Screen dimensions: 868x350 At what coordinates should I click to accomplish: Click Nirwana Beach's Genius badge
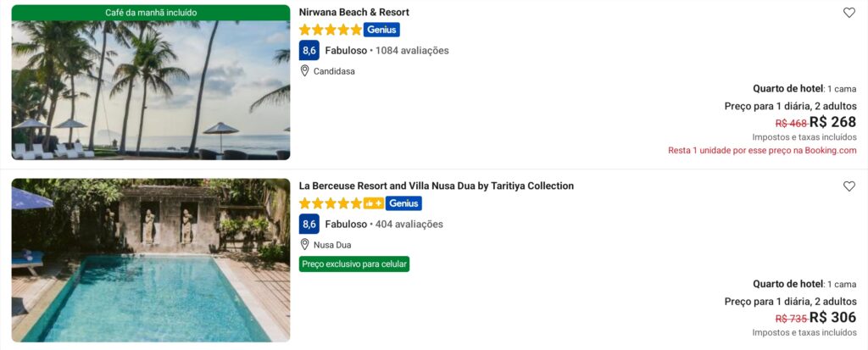[x=381, y=30]
